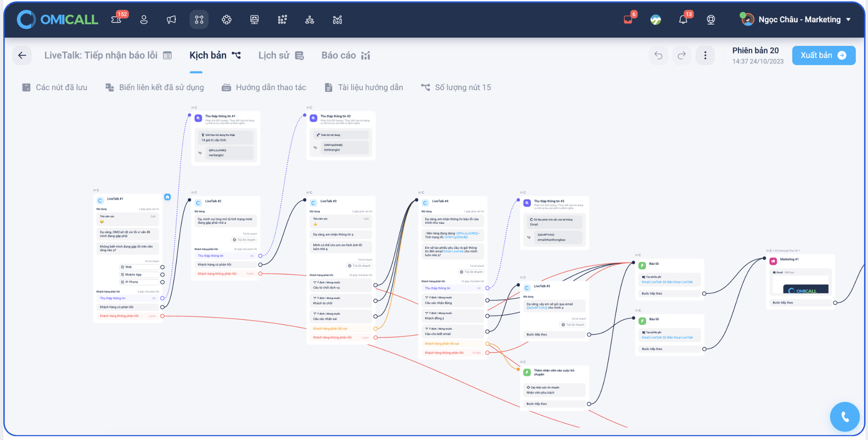868x440 pixels.
Task: Open the monitor screen icon in navbar
Action: click(x=254, y=20)
